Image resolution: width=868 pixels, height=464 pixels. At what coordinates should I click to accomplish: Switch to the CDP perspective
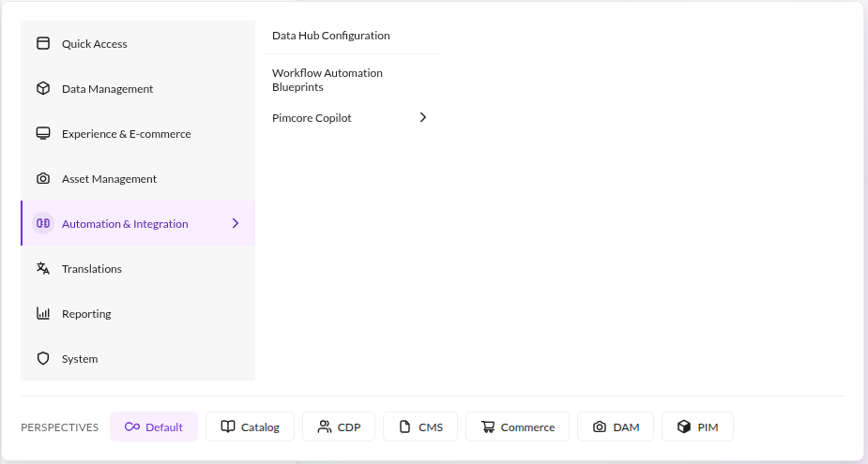(x=339, y=427)
